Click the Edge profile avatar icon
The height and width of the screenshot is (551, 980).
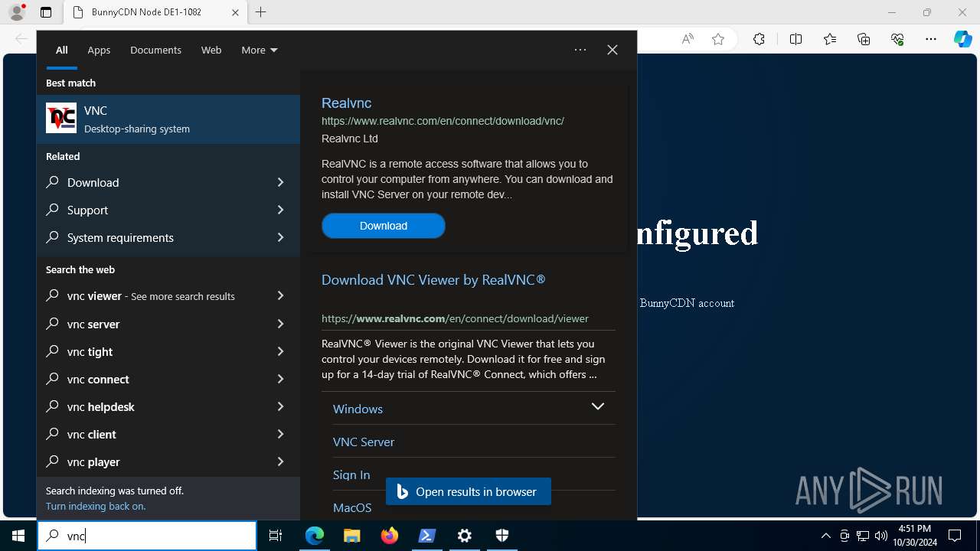click(16, 12)
